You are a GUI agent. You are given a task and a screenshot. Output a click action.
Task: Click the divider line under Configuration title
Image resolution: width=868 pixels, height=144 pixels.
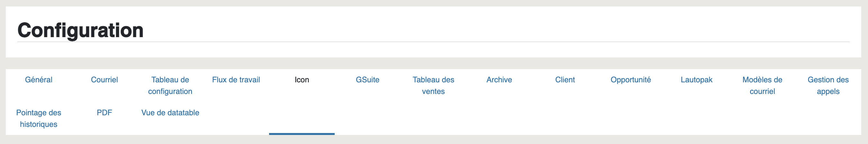pos(433,42)
